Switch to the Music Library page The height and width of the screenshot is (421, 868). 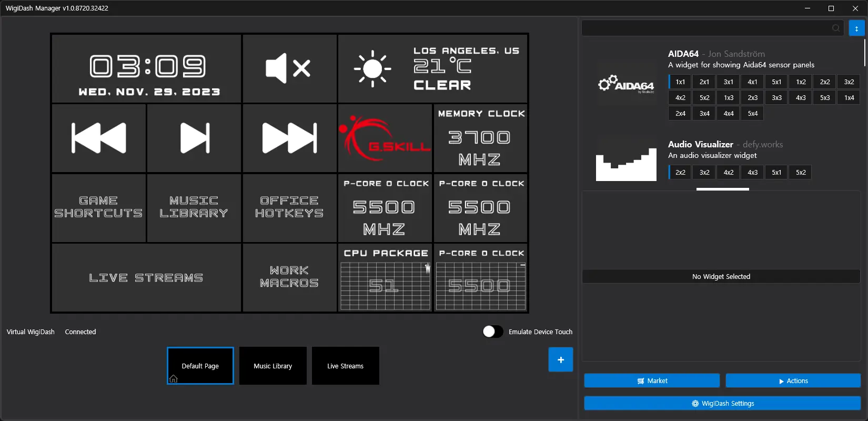(272, 366)
